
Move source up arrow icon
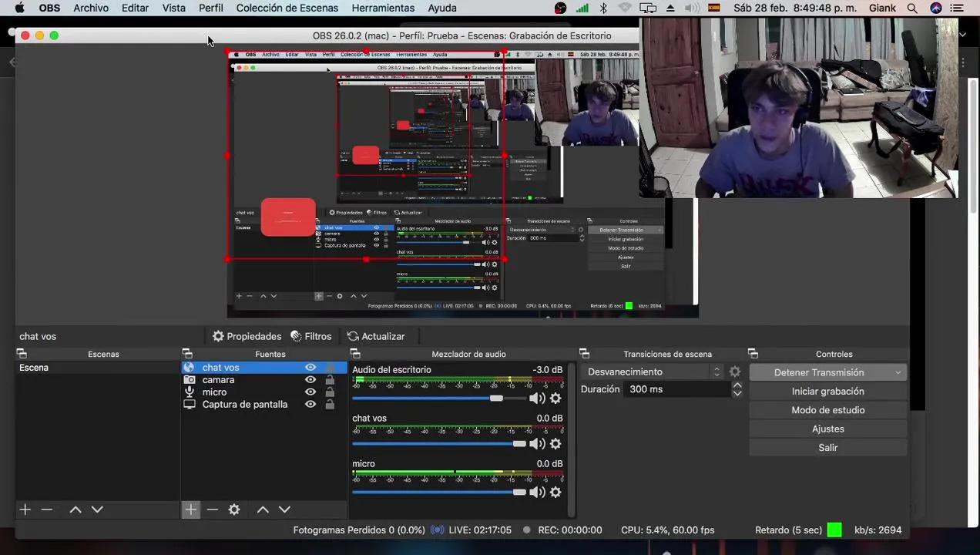point(263,510)
